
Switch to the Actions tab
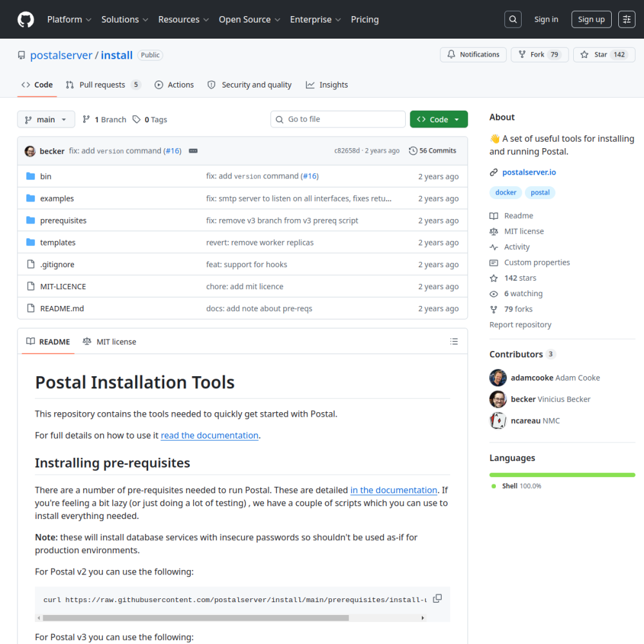coord(174,84)
